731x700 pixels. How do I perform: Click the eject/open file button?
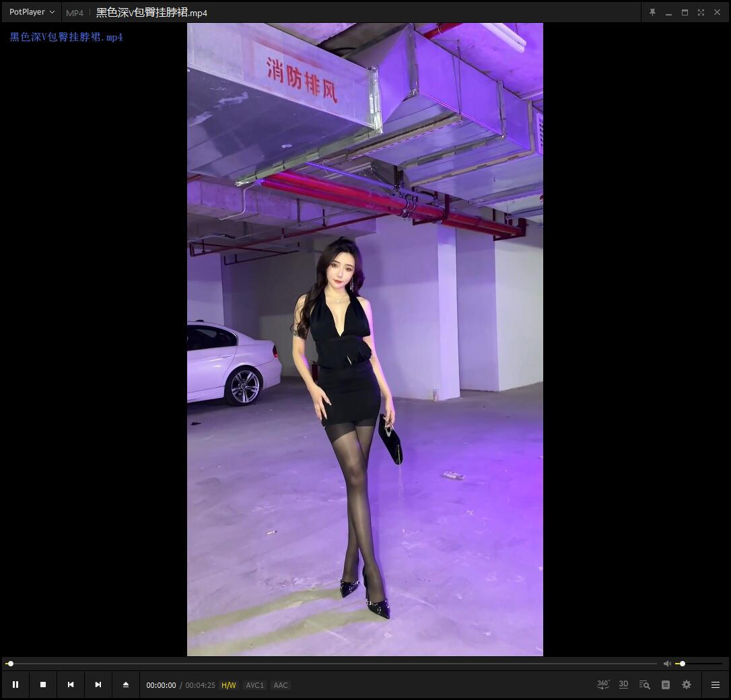tap(125, 685)
